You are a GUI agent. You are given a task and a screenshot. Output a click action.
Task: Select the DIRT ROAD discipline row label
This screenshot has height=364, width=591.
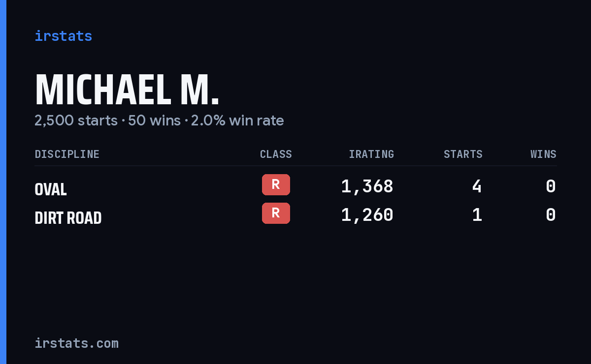click(68, 218)
